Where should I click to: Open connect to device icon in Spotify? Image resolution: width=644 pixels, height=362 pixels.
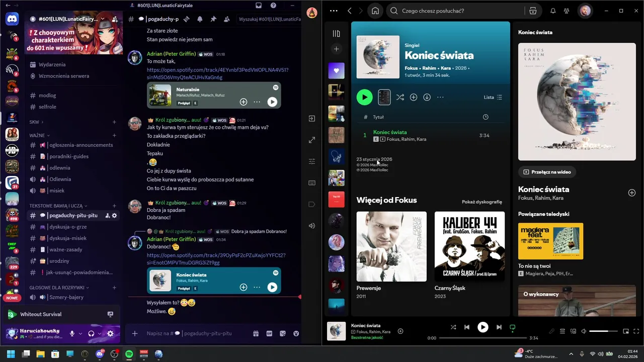pyautogui.click(x=574, y=331)
